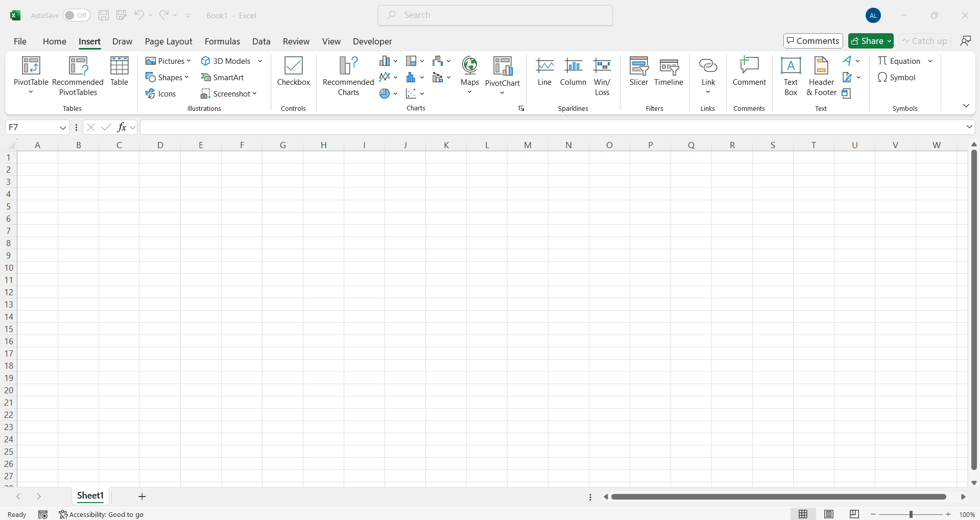980x520 pixels.
Task: Add a Header & Footer
Action: (x=821, y=76)
